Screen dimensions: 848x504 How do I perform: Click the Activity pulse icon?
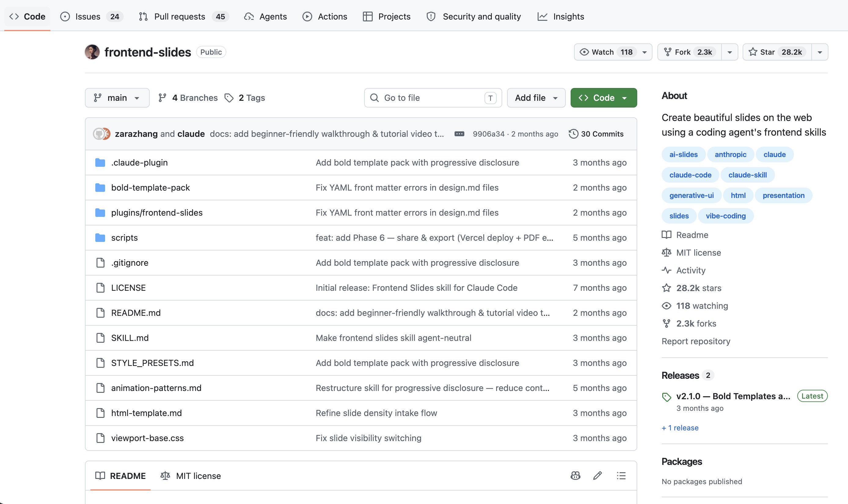pos(666,270)
